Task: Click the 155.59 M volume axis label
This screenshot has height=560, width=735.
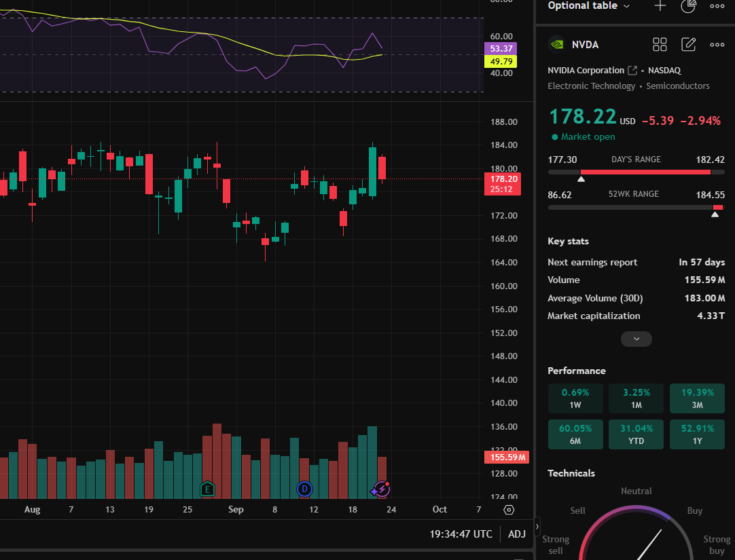Action: pyautogui.click(x=507, y=458)
